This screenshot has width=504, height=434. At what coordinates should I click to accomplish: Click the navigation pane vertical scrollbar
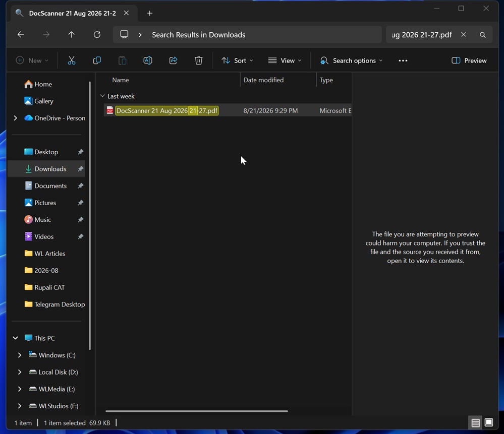click(90, 215)
